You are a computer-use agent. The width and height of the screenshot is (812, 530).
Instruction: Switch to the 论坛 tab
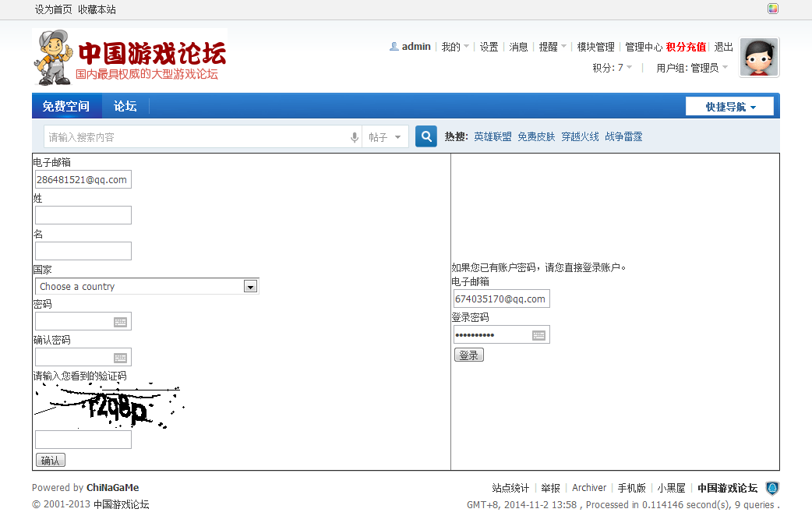point(125,105)
